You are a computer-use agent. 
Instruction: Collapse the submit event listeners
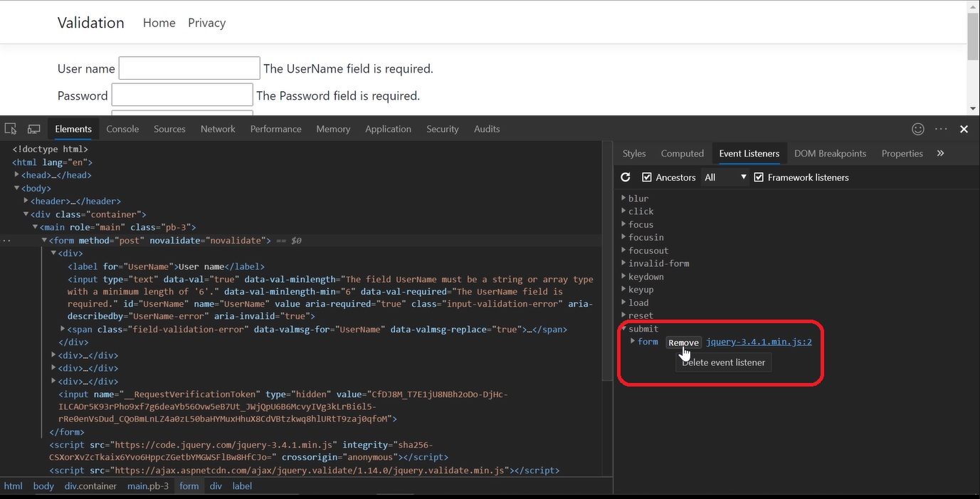[x=624, y=328]
